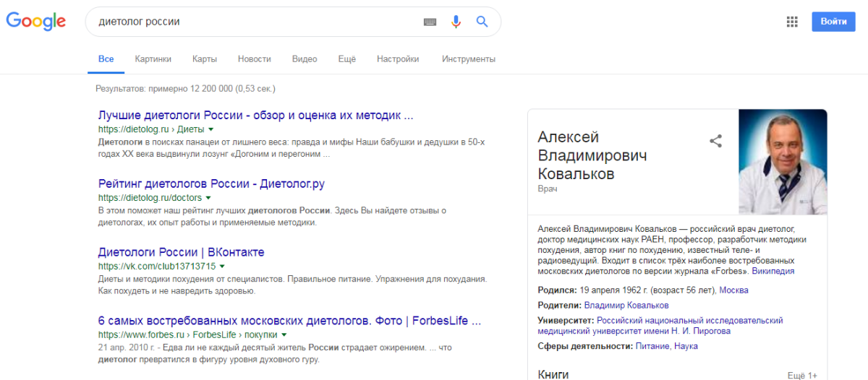868x380 pixels.
Task: Open the doctor's photo in the knowledge panel
Action: [x=783, y=162]
